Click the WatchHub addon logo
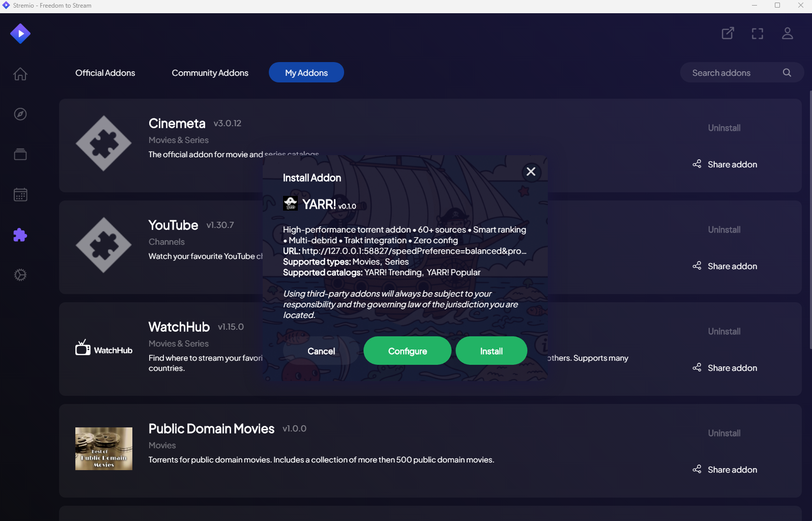This screenshot has width=812, height=521. [x=104, y=348]
